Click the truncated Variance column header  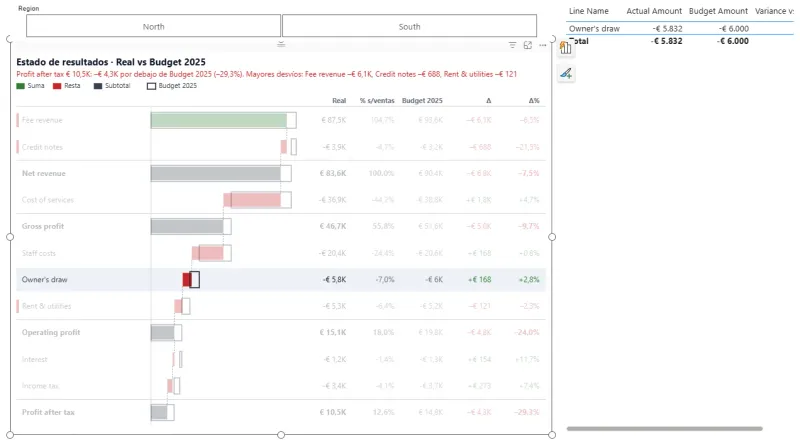pos(774,11)
